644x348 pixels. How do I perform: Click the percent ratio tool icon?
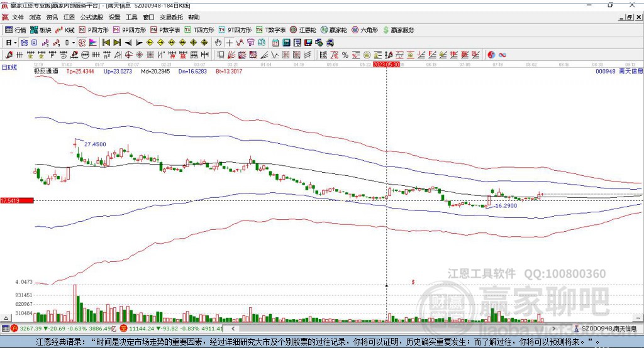pyautogui.click(x=345, y=55)
